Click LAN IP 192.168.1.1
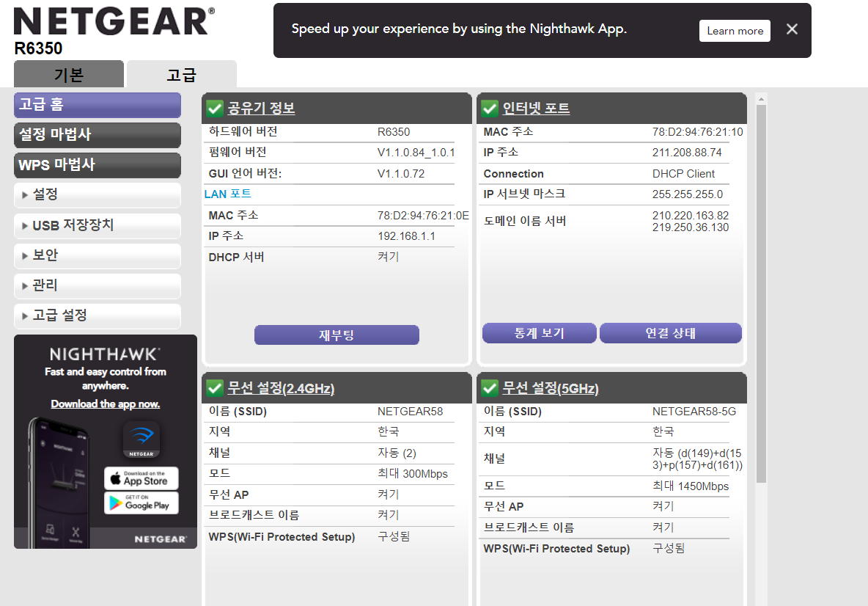The image size is (868, 606). coord(406,236)
